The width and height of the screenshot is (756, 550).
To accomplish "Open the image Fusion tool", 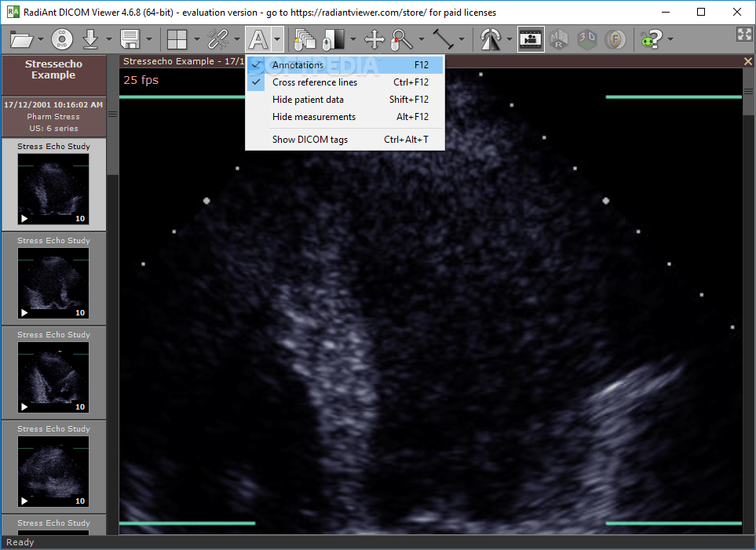I will (615, 39).
